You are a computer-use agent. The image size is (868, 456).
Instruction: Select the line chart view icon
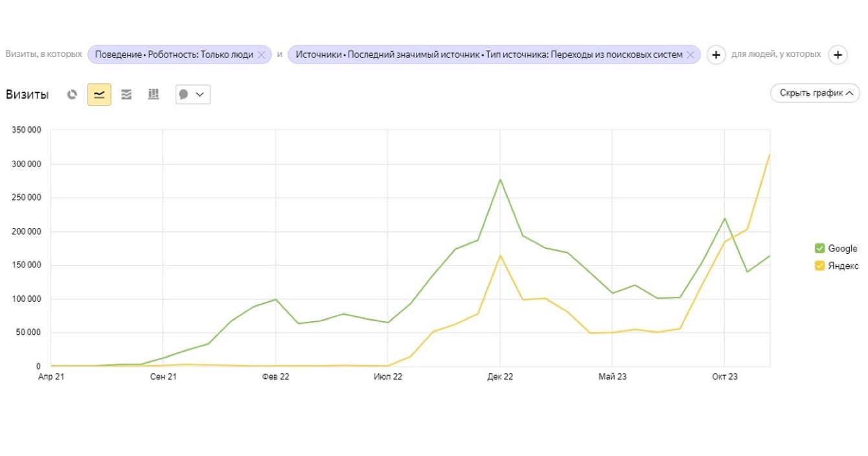[99, 95]
